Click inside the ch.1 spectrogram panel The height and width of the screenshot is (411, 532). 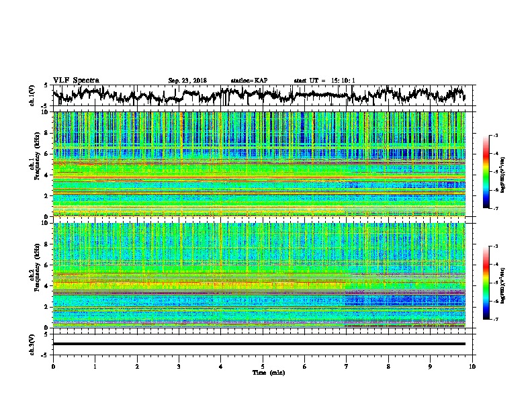tap(259, 164)
